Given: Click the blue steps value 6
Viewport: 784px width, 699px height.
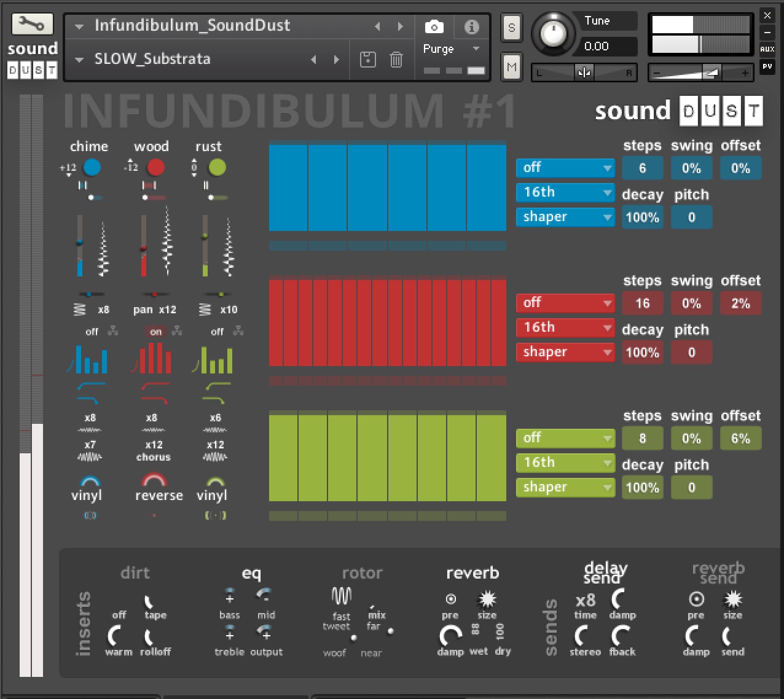Looking at the screenshot, I should 643,168.
